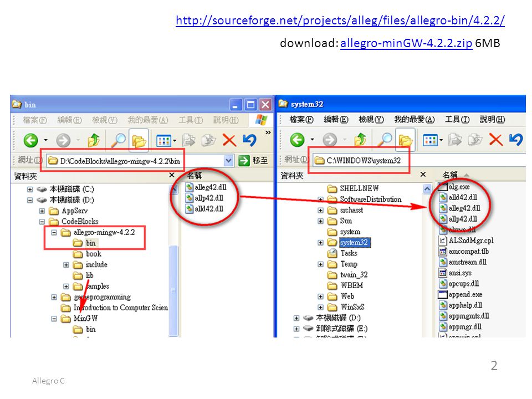Expand WinSxS folder node
This screenshot has height=399, width=532.
[320, 307]
